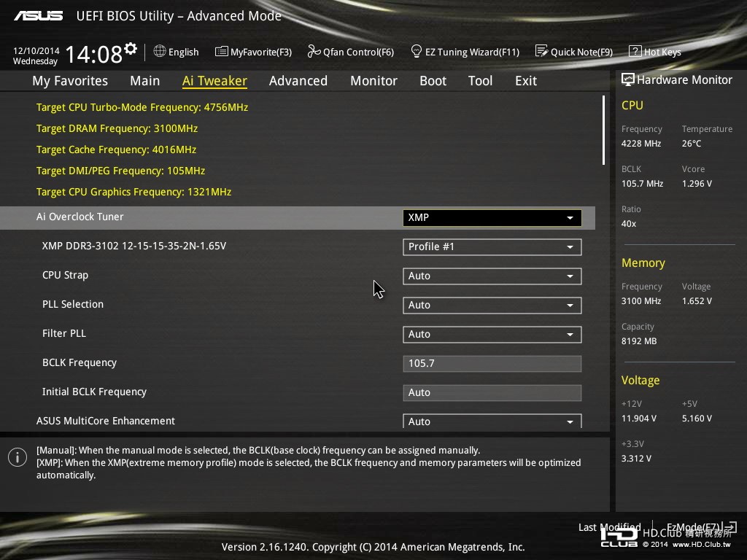Launch Qfan Control(F6)
The image size is (747, 560).
[351, 52]
